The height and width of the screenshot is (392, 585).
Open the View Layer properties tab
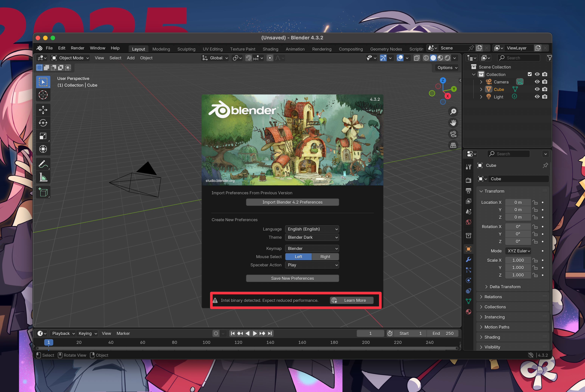click(x=469, y=201)
